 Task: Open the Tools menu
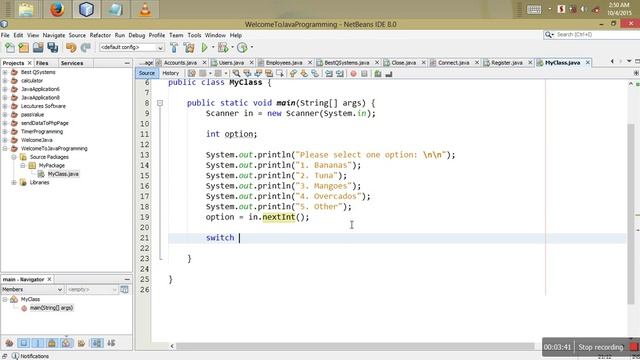click(x=194, y=35)
